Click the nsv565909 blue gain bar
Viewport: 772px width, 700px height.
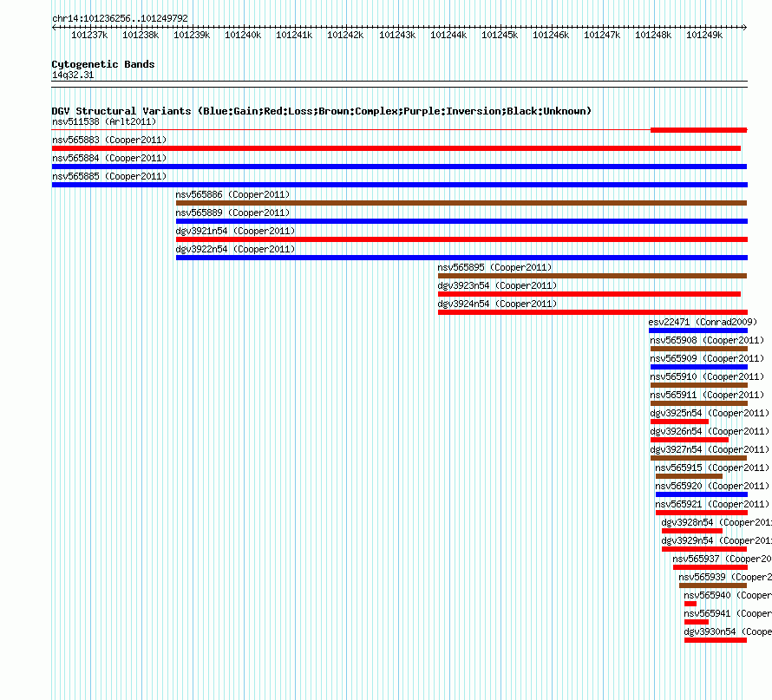coord(699,367)
